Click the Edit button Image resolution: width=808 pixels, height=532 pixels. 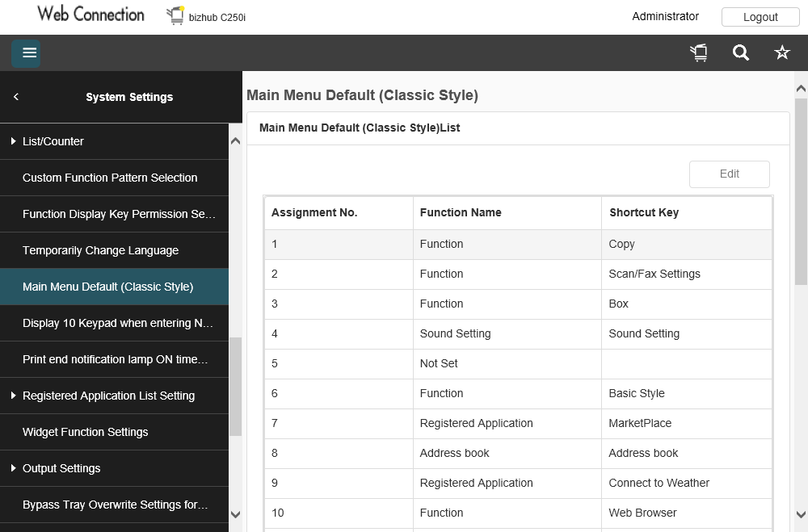pos(729,174)
